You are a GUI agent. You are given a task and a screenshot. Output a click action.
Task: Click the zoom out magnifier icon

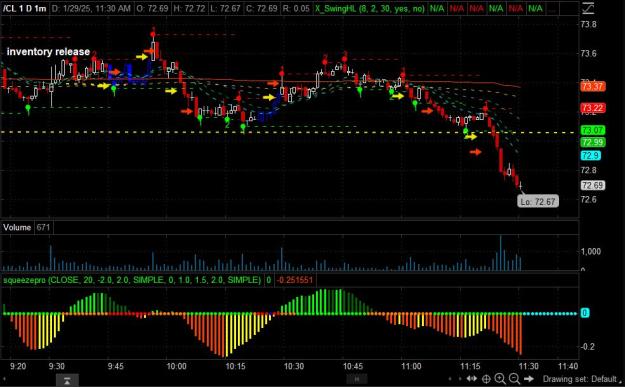pos(515,379)
